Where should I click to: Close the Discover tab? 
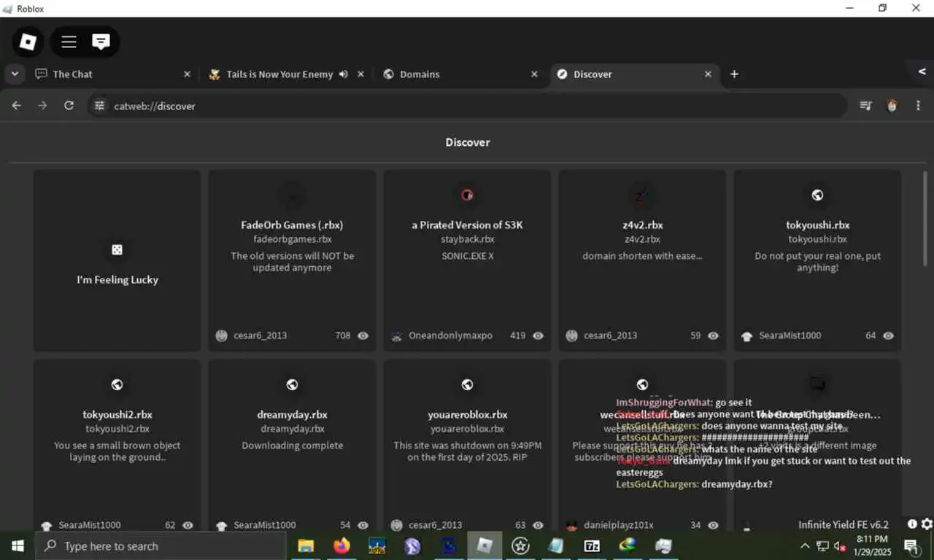(708, 74)
